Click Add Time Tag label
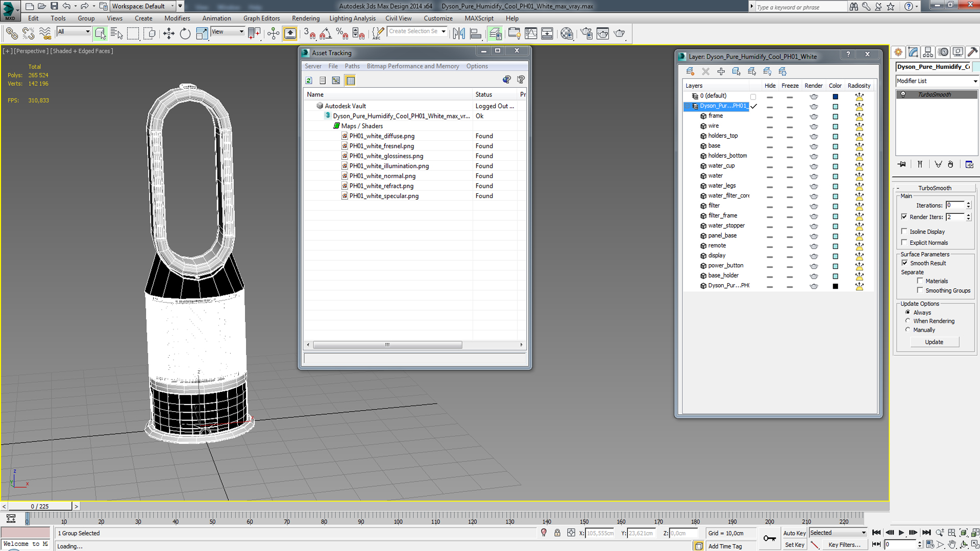The width and height of the screenshot is (980, 551). coord(725,546)
